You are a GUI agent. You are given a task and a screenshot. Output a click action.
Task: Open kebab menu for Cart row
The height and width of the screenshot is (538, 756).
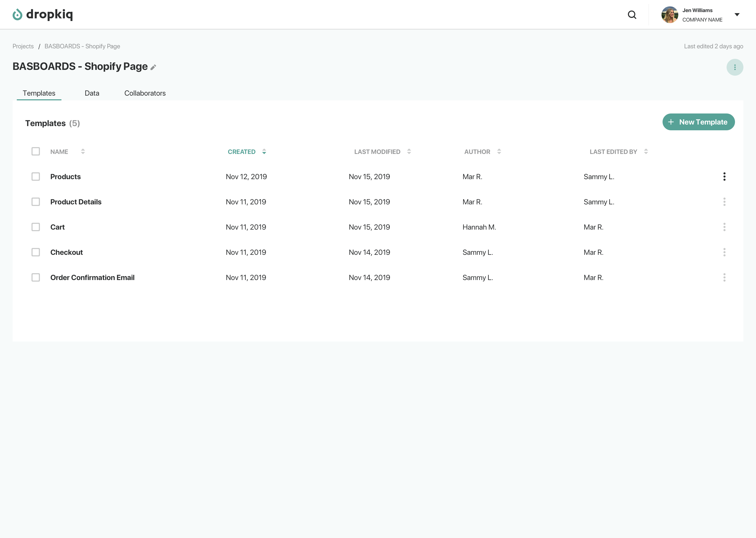724,227
